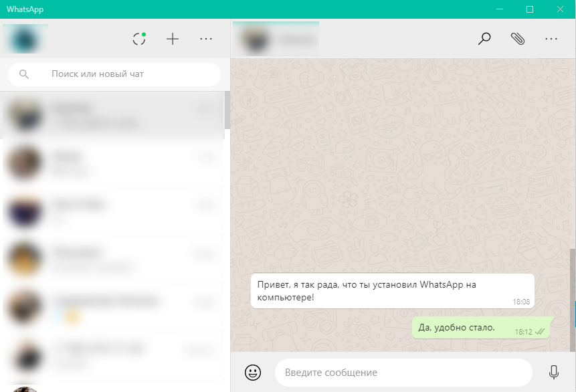
Task: Start a new chat with plus icon
Action: point(173,39)
